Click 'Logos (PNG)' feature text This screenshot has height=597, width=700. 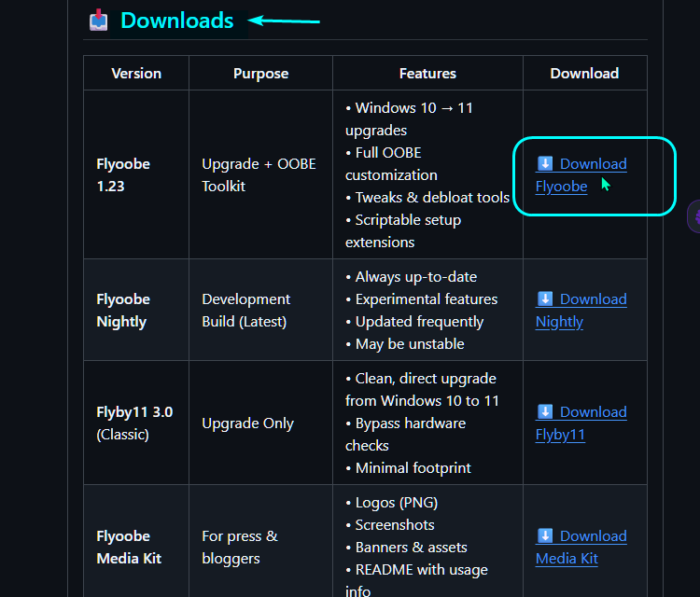391,503
